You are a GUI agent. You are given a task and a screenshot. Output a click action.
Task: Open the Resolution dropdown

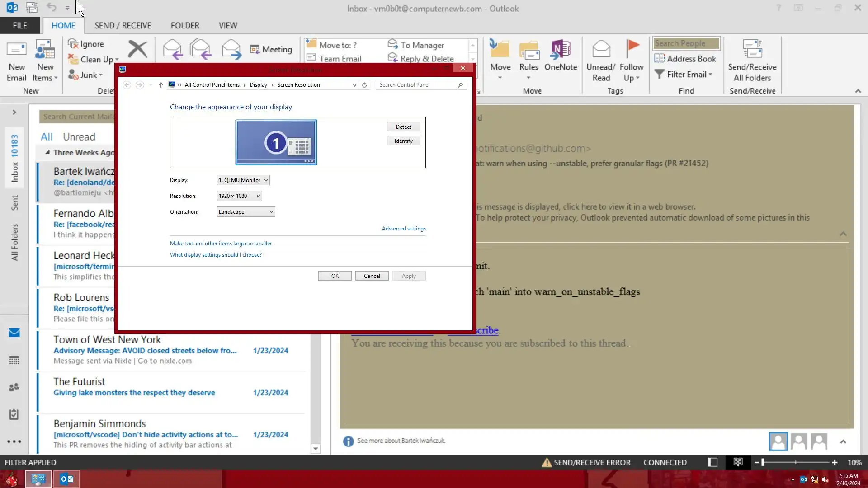click(x=239, y=196)
